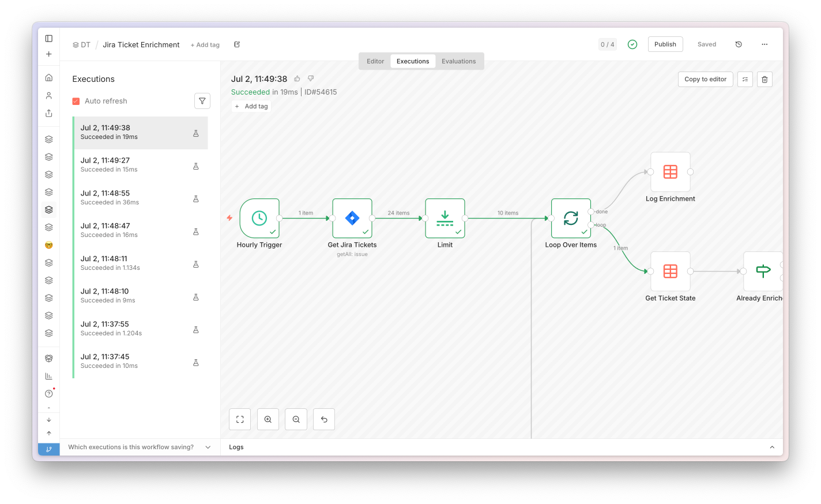
Task: Click the Hourly Trigger clock node
Action: [259, 218]
